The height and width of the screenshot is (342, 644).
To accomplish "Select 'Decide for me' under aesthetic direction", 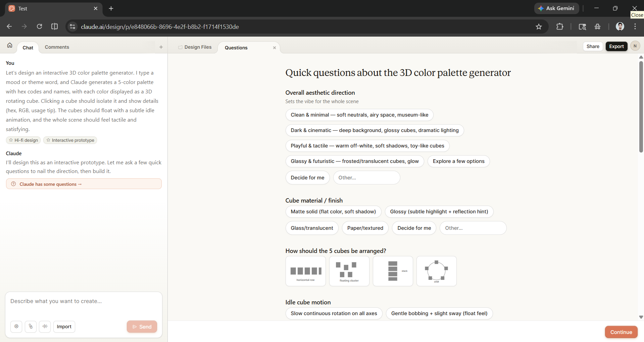I will pyautogui.click(x=307, y=178).
